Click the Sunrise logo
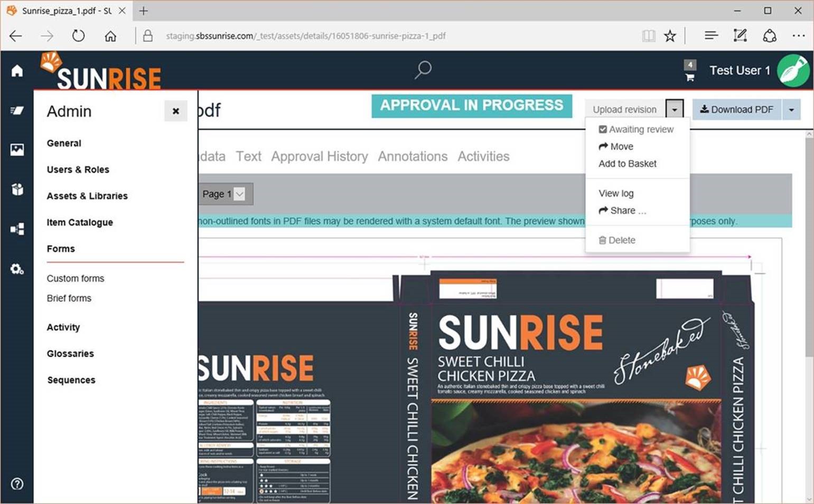This screenshot has width=814, height=504. pyautogui.click(x=101, y=71)
